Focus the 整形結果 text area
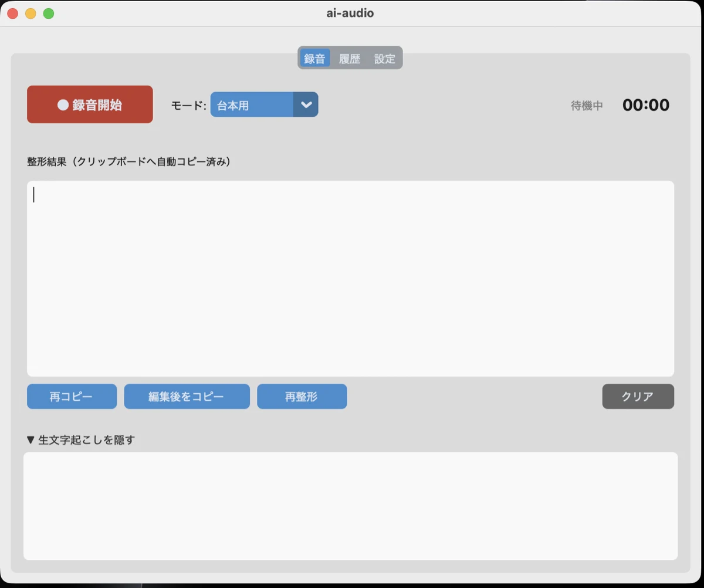The width and height of the screenshot is (704, 588). (350, 279)
